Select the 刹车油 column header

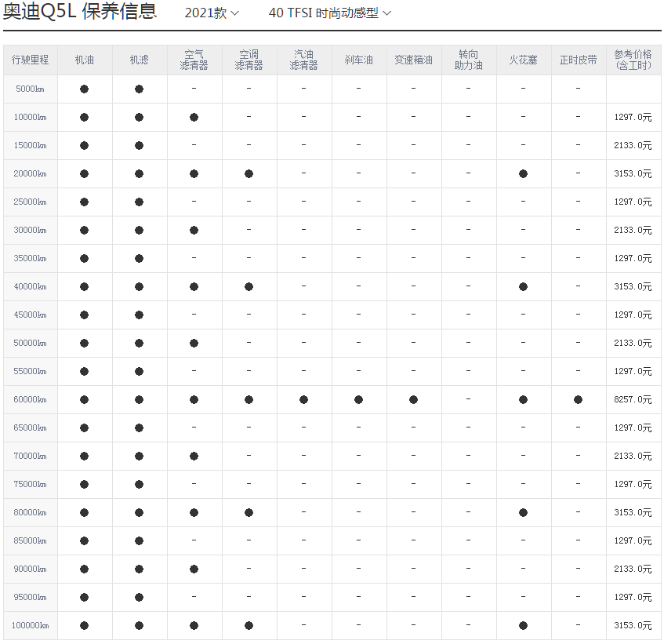point(359,60)
